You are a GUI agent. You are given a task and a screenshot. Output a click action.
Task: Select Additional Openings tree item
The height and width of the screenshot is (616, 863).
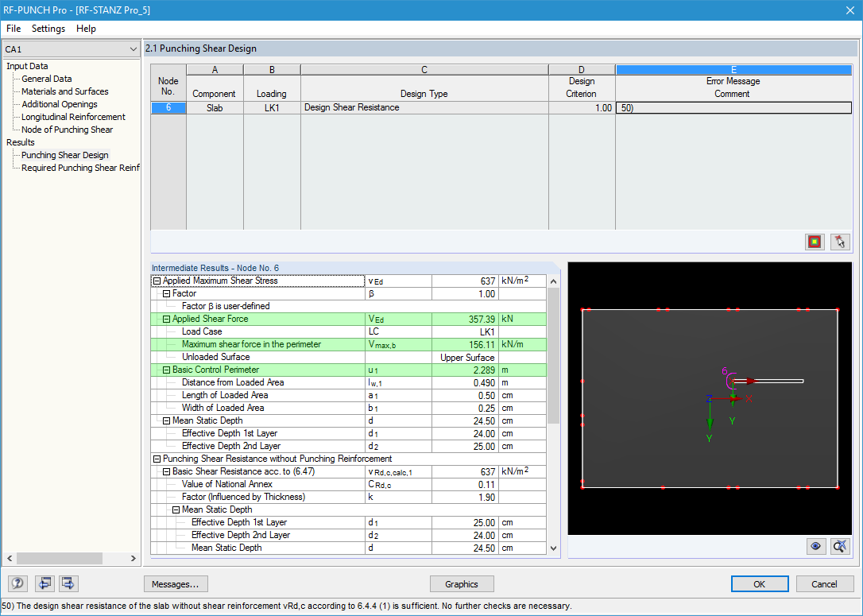point(60,104)
